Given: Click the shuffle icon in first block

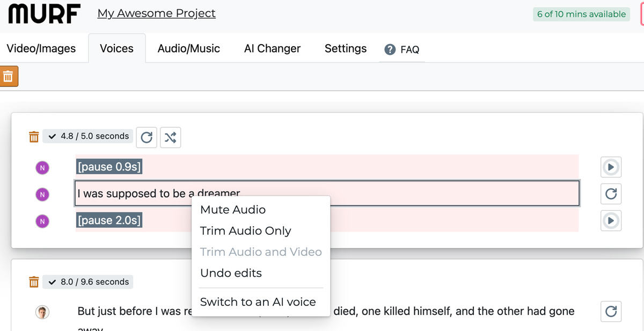Looking at the screenshot, I should point(170,137).
